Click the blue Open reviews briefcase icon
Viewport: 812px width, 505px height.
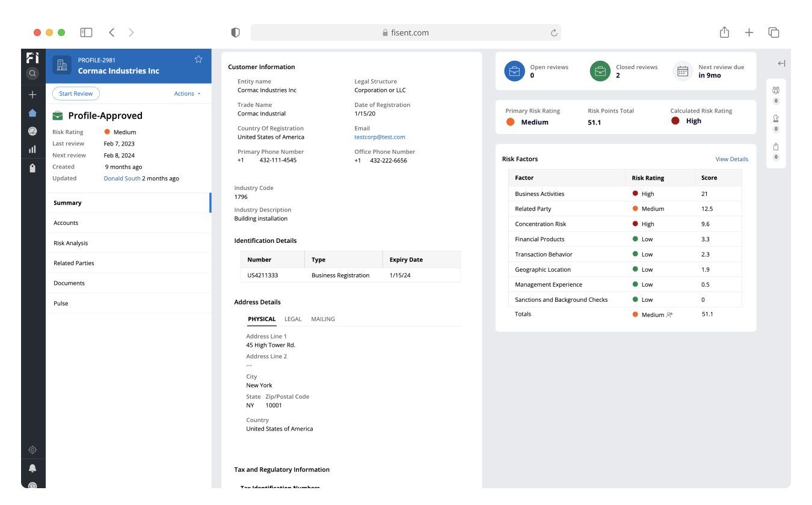click(515, 71)
